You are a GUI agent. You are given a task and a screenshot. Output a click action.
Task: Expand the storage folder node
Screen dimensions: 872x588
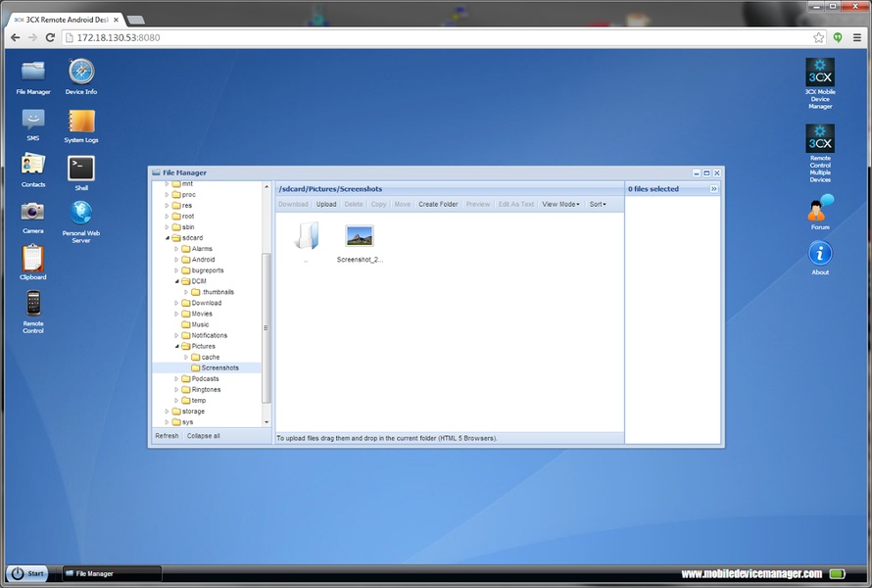pos(167,411)
